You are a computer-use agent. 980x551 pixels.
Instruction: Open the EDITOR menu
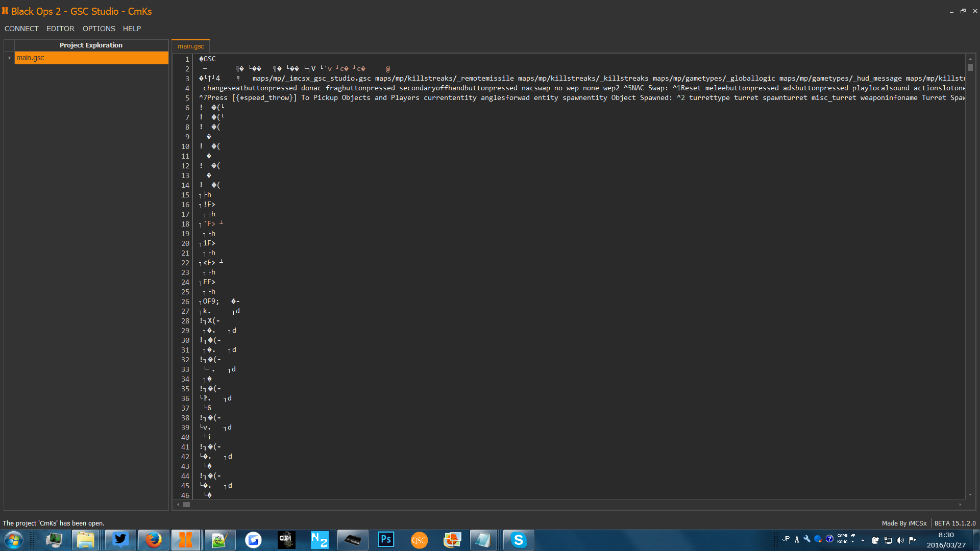click(x=60, y=29)
